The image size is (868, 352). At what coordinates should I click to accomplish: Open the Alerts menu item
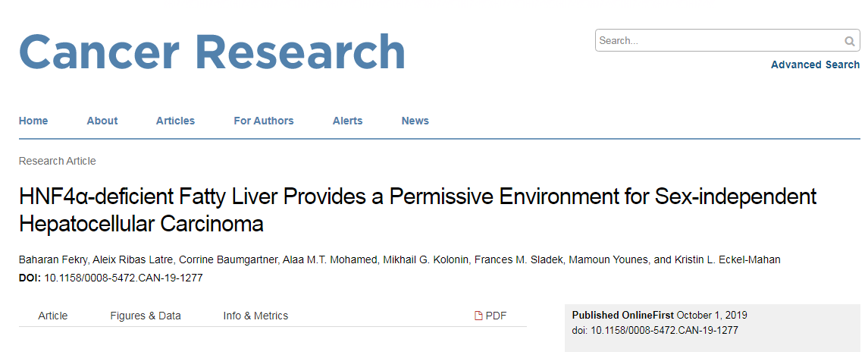[x=348, y=121]
